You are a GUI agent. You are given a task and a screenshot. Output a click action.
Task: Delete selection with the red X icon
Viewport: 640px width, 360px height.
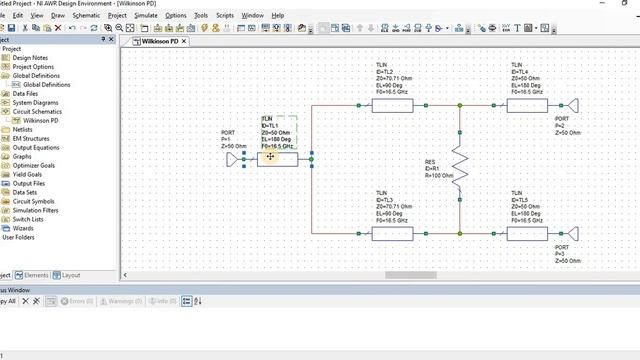58,28
